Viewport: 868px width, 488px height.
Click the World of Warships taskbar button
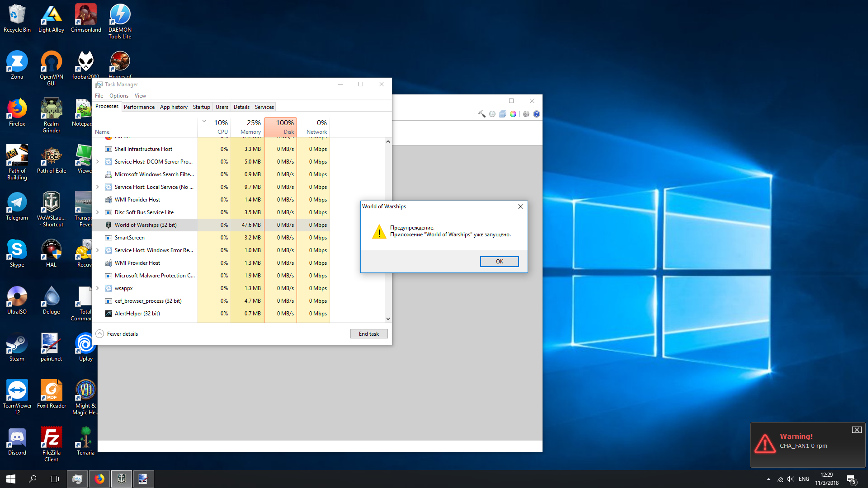pos(122,479)
